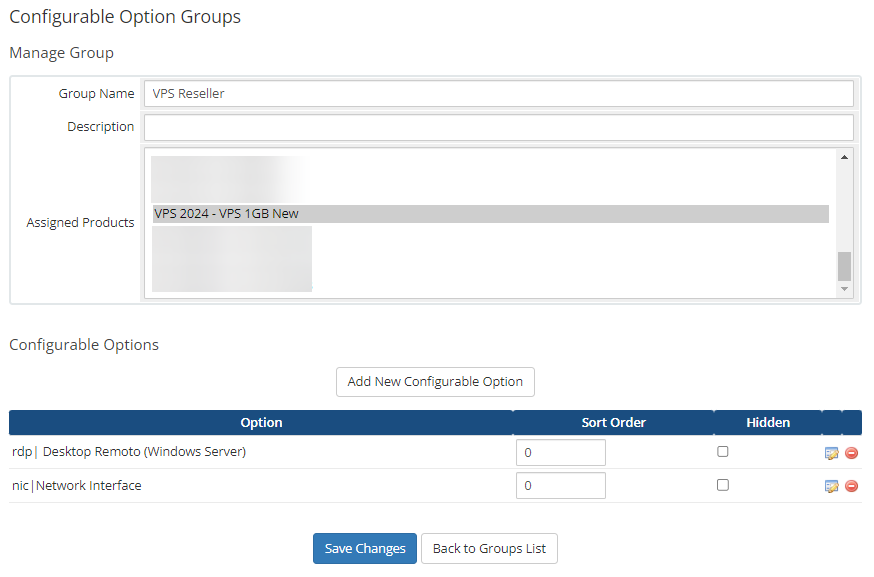Click sort order field for nic Network Interface
Viewport: 874px width, 577px height.
pyautogui.click(x=560, y=486)
